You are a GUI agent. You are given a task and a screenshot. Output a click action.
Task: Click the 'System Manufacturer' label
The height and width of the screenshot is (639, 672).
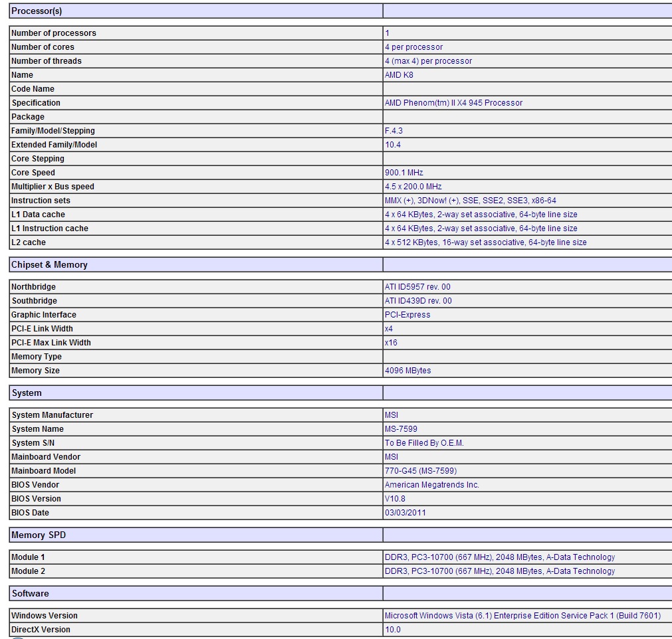pyautogui.click(x=53, y=415)
